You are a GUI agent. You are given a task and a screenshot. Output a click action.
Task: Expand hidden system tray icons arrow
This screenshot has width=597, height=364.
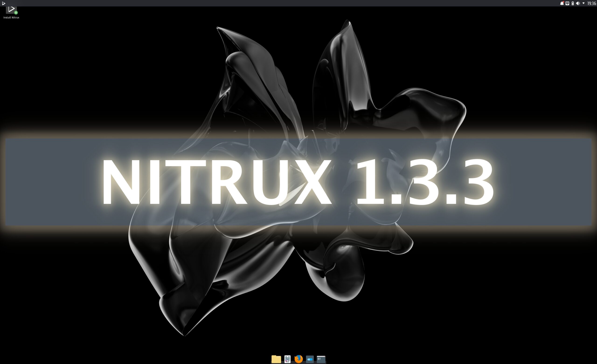click(583, 3)
